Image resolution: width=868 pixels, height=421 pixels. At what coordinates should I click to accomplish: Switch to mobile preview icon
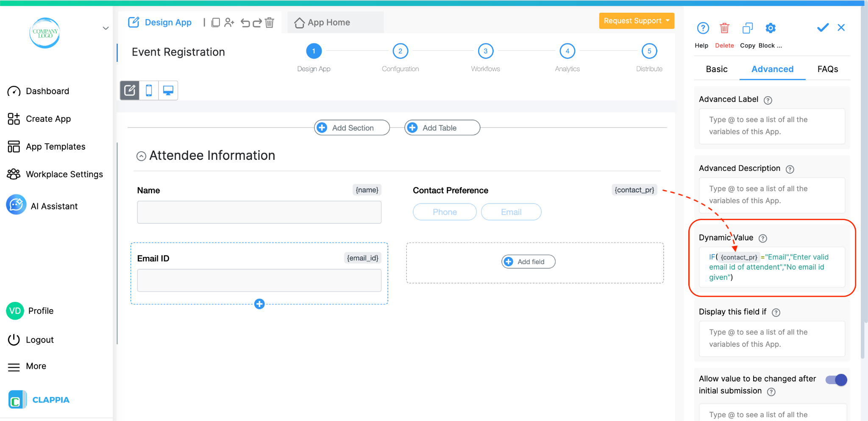click(x=149, y=90)
